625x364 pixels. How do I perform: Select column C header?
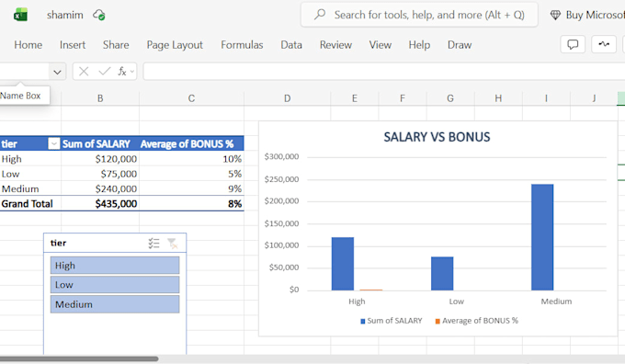(192, 98)
